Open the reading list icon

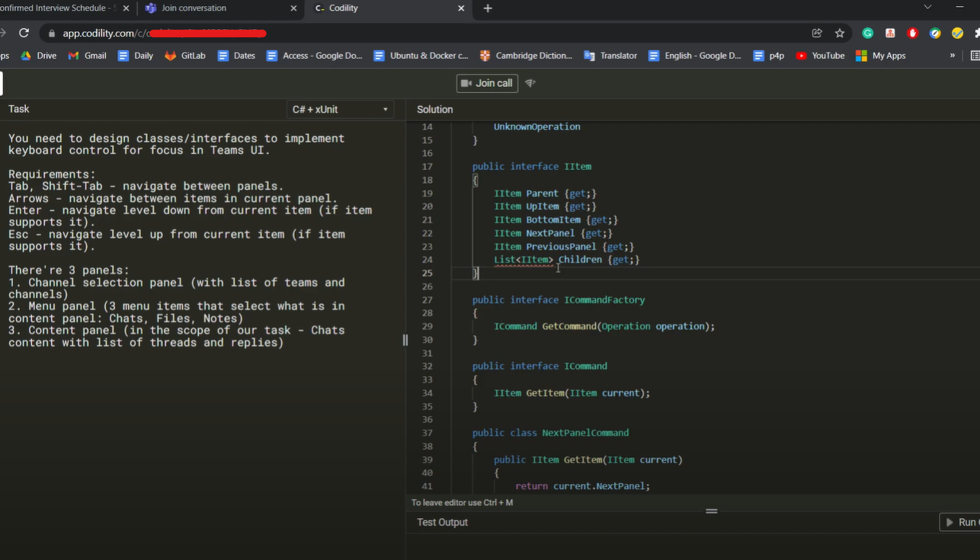click(x=975, y=56)
